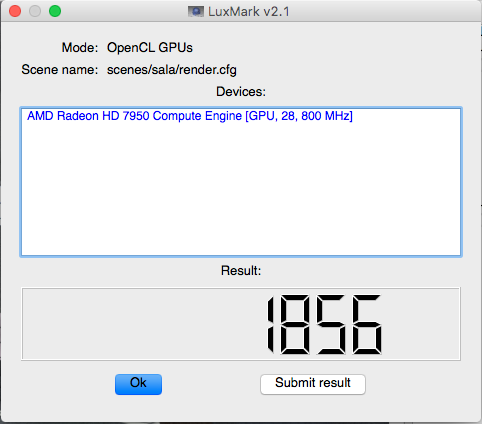Click the Ok button
Viewport: 482px width, 424px height.
(138, 384)
